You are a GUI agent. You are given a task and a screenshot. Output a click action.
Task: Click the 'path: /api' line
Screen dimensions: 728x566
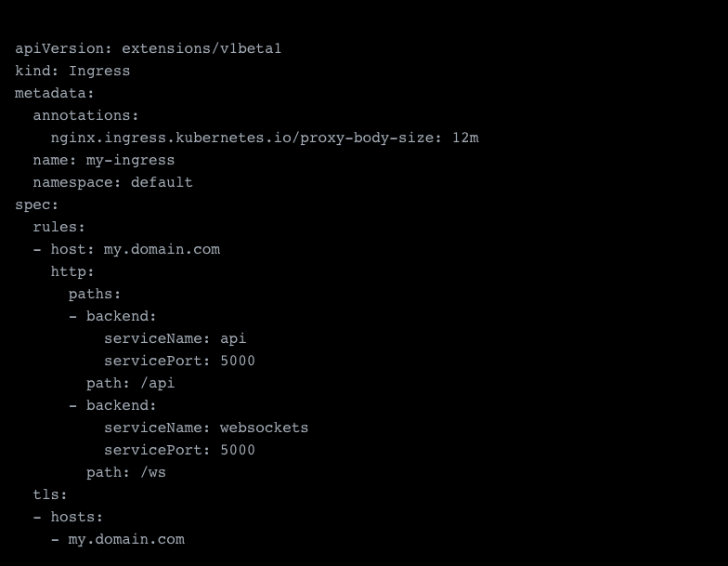[x=130, y=383]
